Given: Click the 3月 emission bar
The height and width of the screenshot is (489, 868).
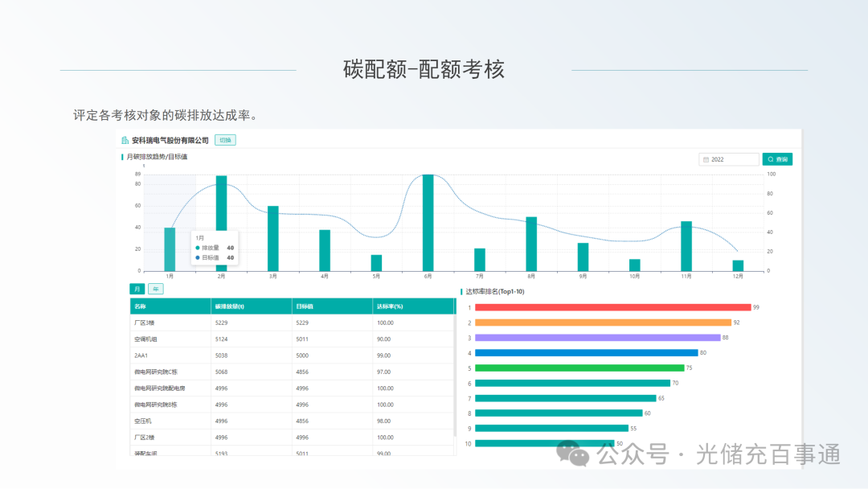Looking at the screenshot, I should click(x=273, y=239).
